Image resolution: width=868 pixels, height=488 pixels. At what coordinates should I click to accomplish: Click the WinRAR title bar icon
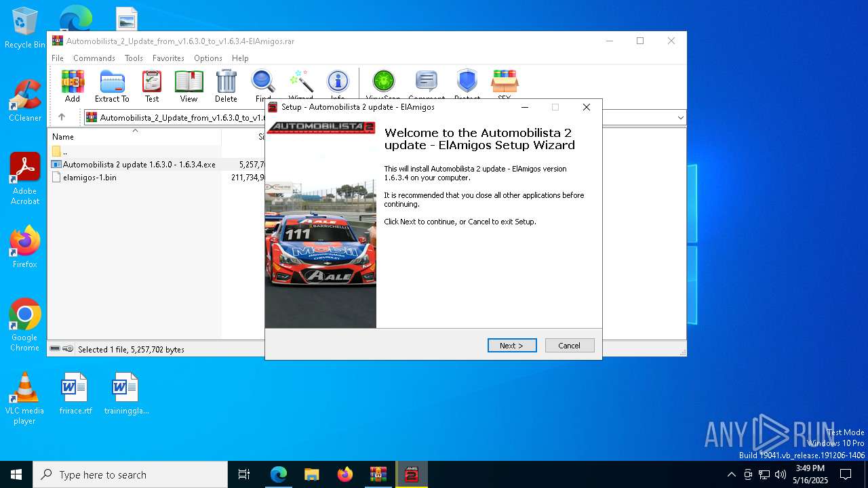pyautogui.click(x=58, y=41)
